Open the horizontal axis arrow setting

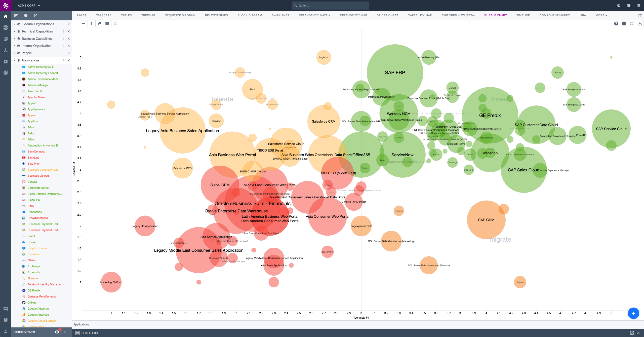coord(84,24)
